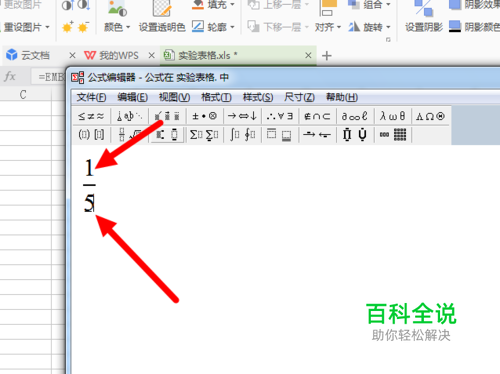
Task: Open embellishments palette in formula editor
Action: click(167, 116)
